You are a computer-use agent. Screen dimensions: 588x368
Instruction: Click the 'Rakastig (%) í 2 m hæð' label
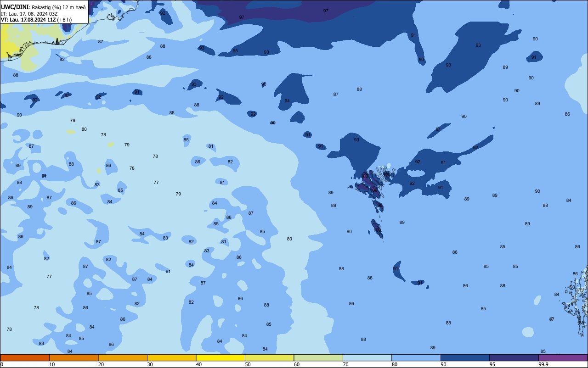click(x=59, y=7)
